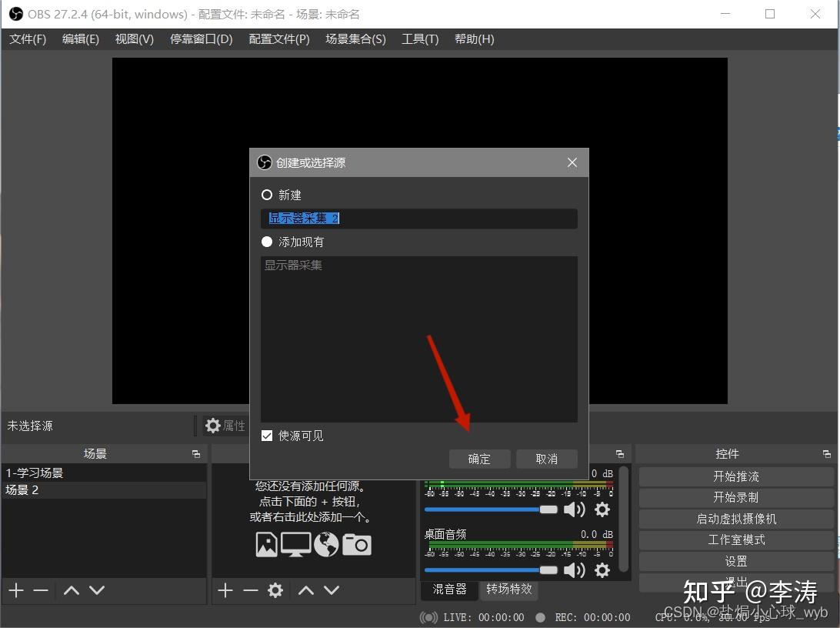
Task: Click the image source icon
Action: pos(267,544)
